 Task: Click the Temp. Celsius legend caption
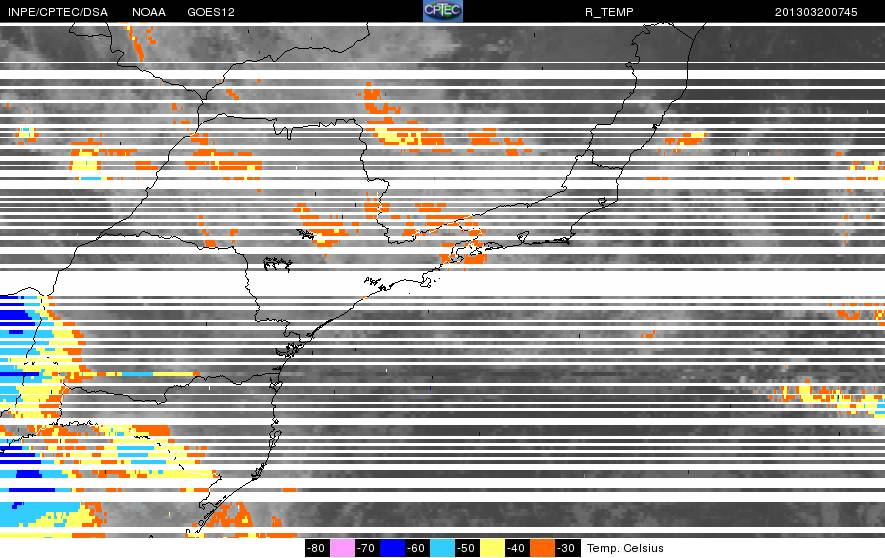(x=625, y=548)
